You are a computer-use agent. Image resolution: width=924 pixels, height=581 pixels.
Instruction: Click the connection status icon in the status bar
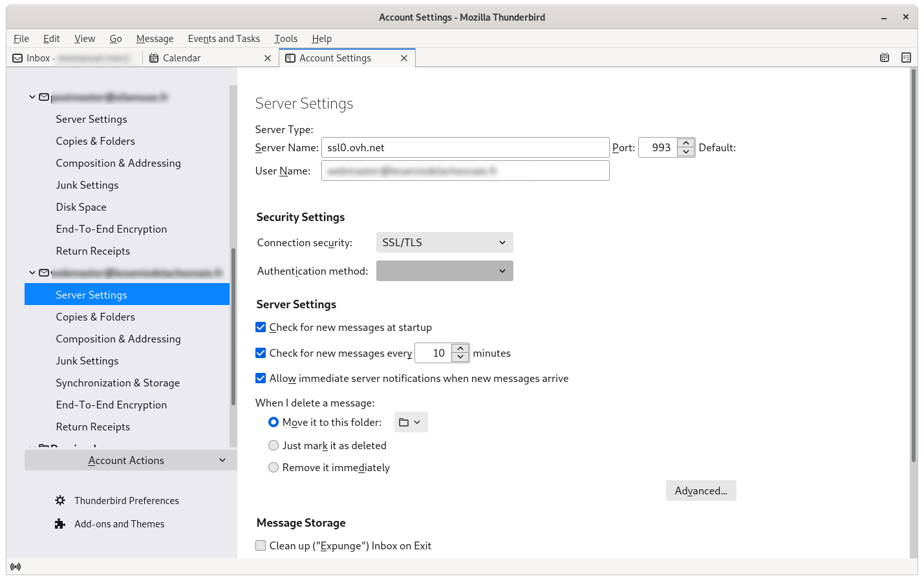point(16,567)
